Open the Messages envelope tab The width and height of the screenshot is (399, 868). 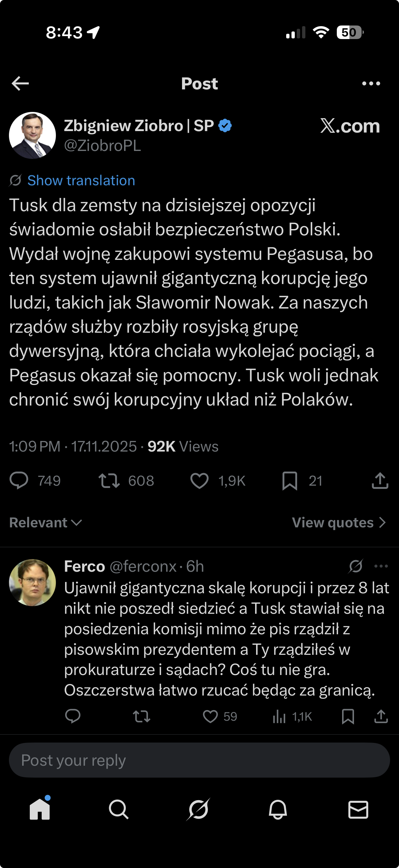click(x=358, y=809)
